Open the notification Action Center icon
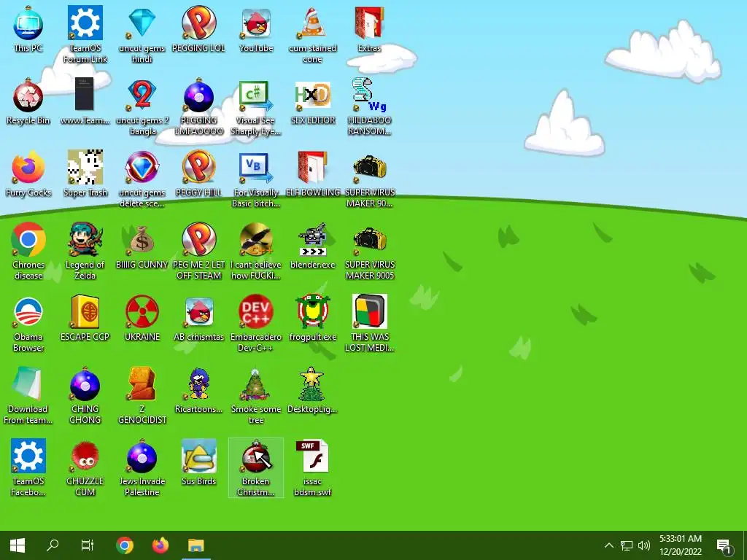This screenshot has height=560, width=747. point(724,545)
